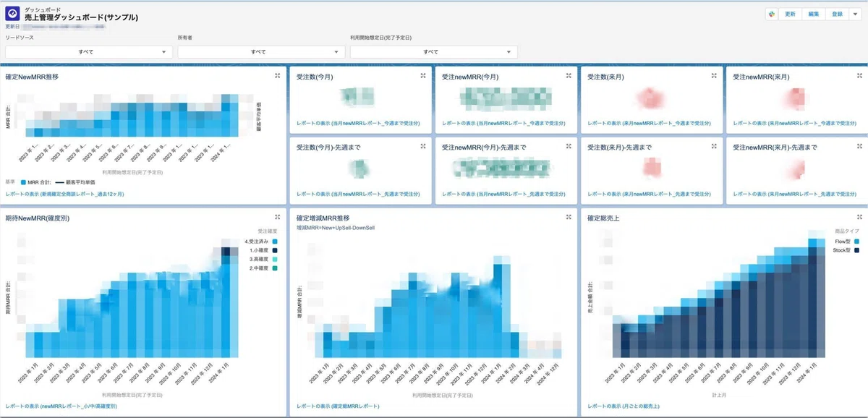Click the dashboard app icon beside the title
Image resolution: width=868 pixels, height=418 pixels.
tap(13, 14)
